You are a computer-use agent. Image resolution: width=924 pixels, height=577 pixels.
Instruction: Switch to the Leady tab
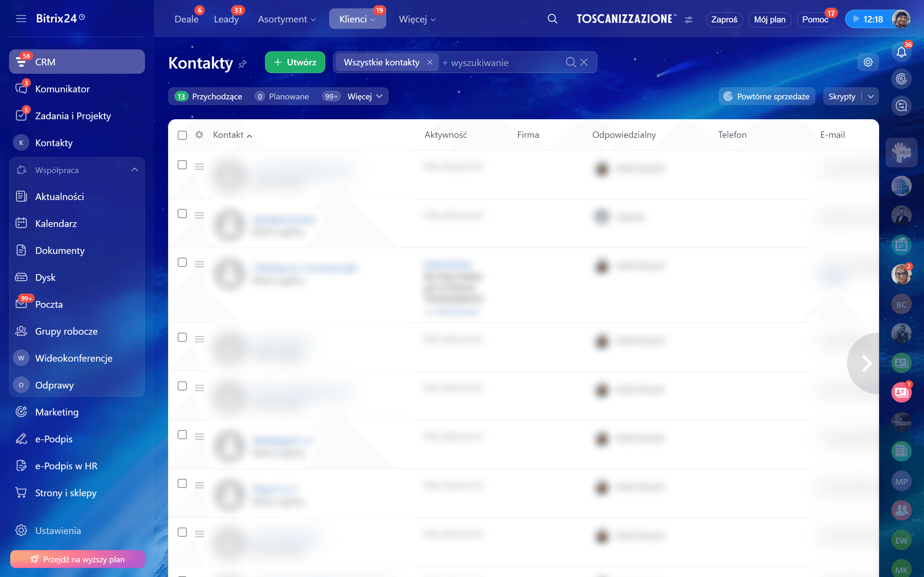point(226,19)
